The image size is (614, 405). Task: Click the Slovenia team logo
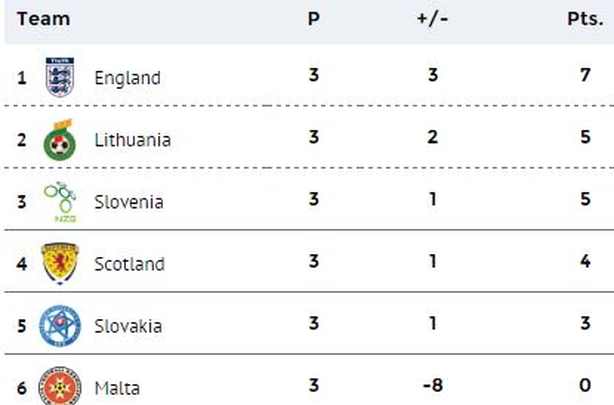pyautogui.click(x=60, y=202)
